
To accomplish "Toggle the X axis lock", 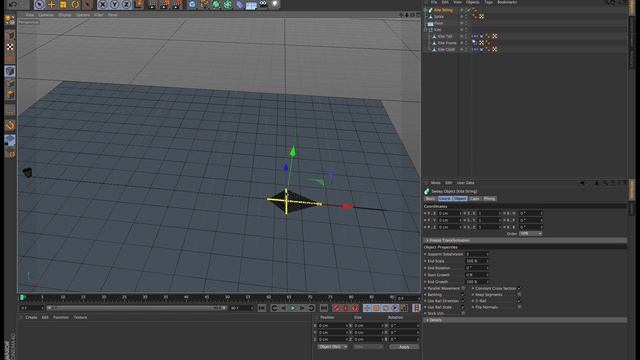I will tap(103, 4).
